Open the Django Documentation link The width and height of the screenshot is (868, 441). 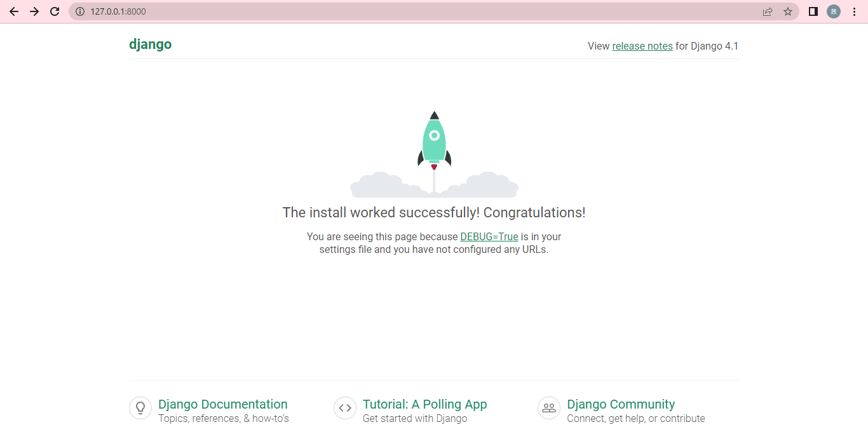(x=223, y=404)
